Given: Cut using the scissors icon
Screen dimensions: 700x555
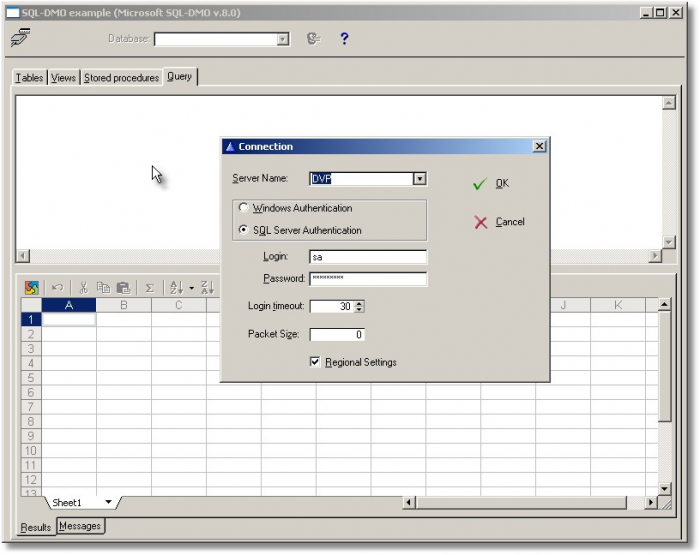Looking at the screenshot, I should [83, 288].
